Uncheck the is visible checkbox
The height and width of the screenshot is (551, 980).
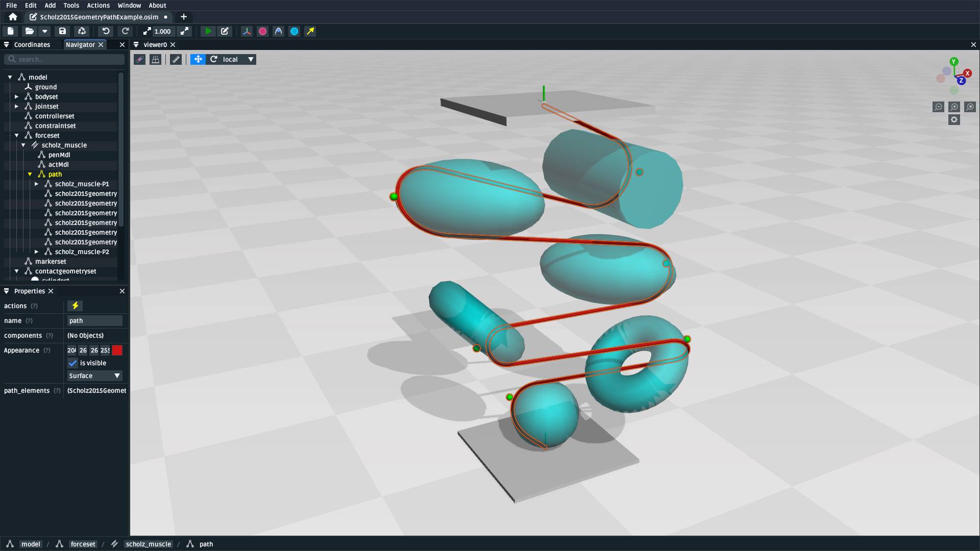pos(73,363)
